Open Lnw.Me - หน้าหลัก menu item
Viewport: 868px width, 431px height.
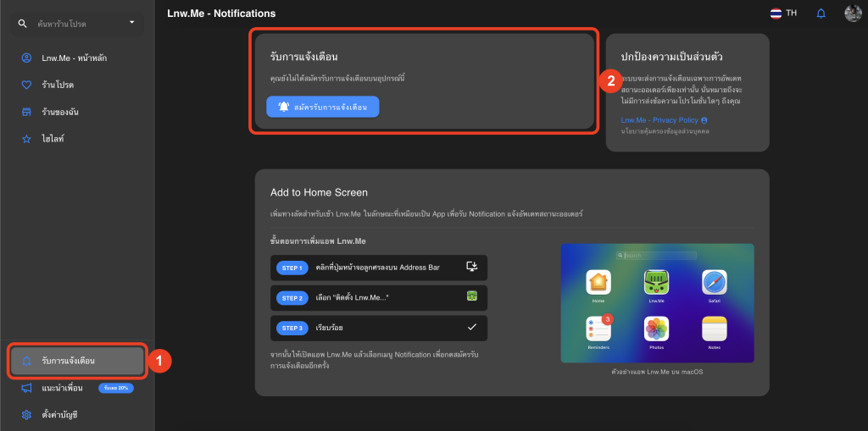(74, 58)
